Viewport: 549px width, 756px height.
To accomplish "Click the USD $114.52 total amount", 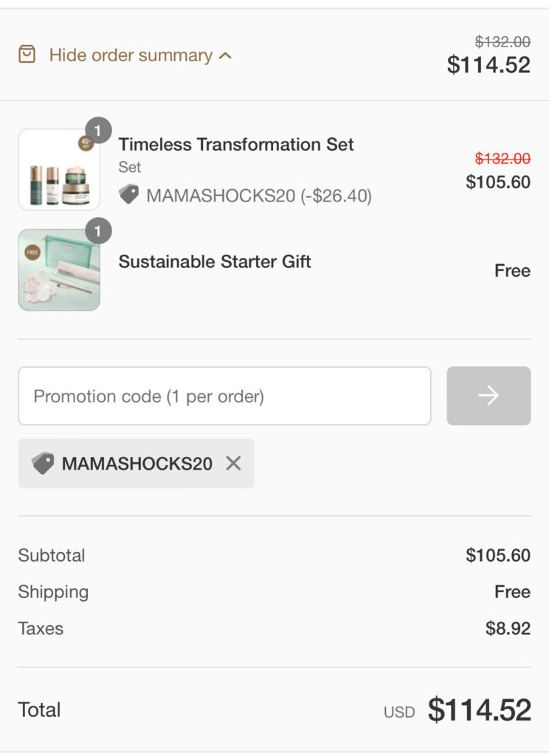I will (x=479, y=710).
